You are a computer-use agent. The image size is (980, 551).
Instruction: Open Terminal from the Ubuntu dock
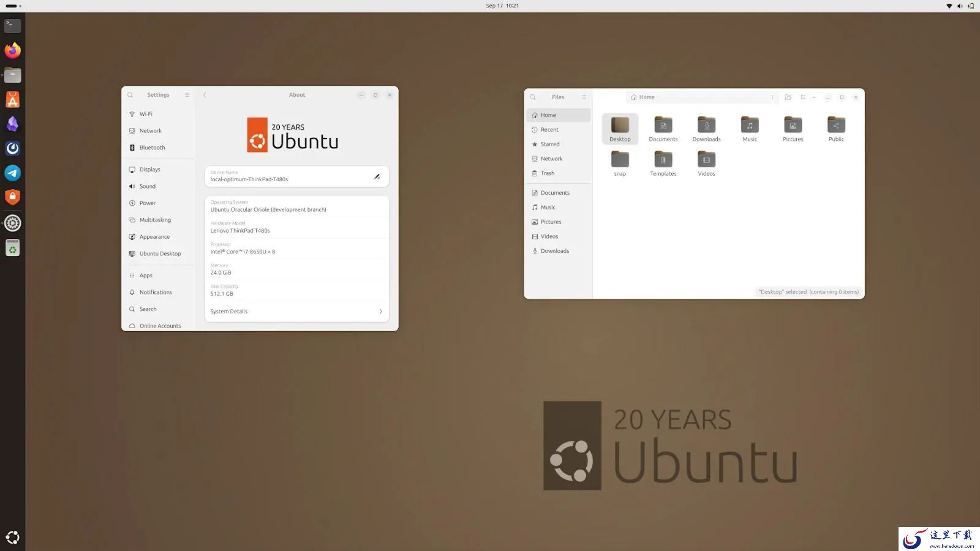click(12, 26)
